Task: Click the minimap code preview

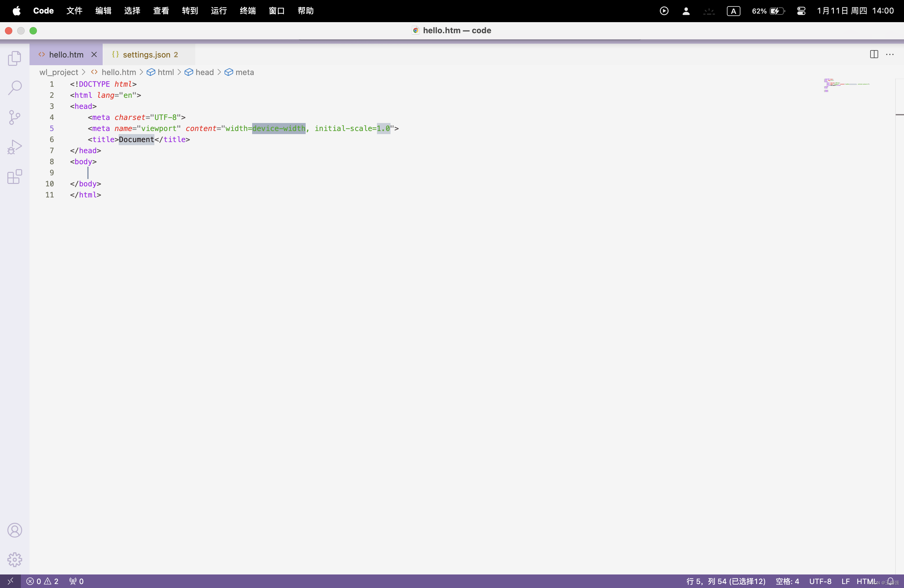Action: tap(846, 85)
